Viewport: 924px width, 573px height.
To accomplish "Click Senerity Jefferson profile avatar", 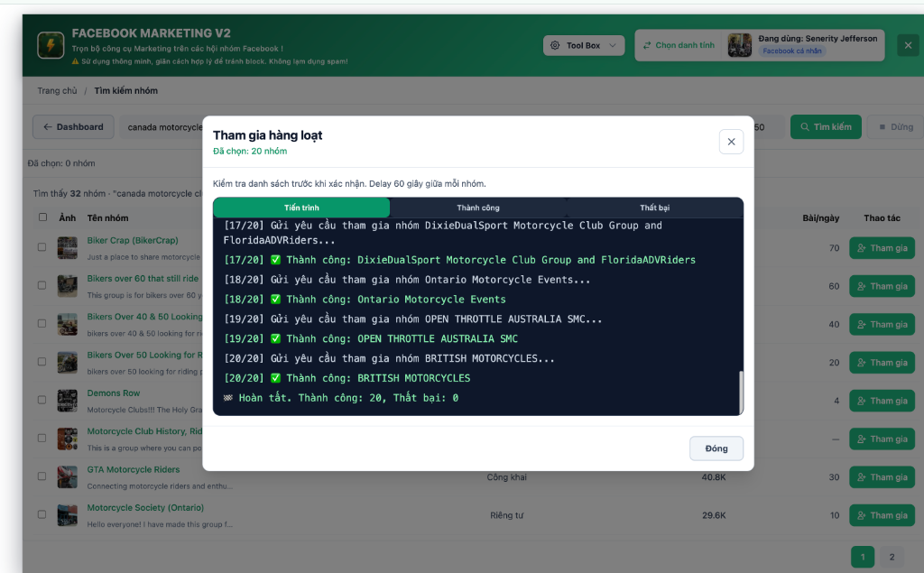I will [740, 45].
